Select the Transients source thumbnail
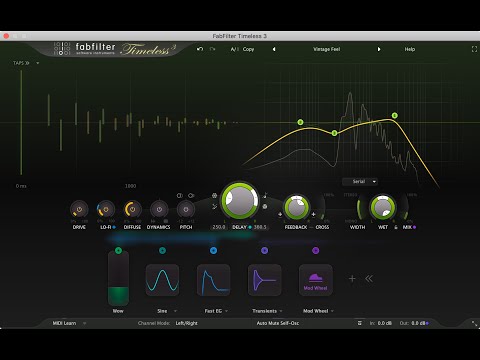480x360 pixels. coord(265,280)
